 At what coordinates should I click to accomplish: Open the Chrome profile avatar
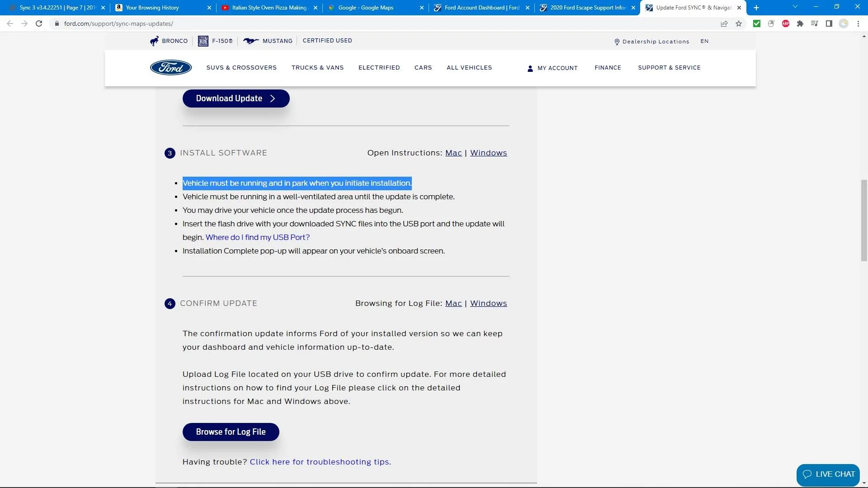(844, 23)
